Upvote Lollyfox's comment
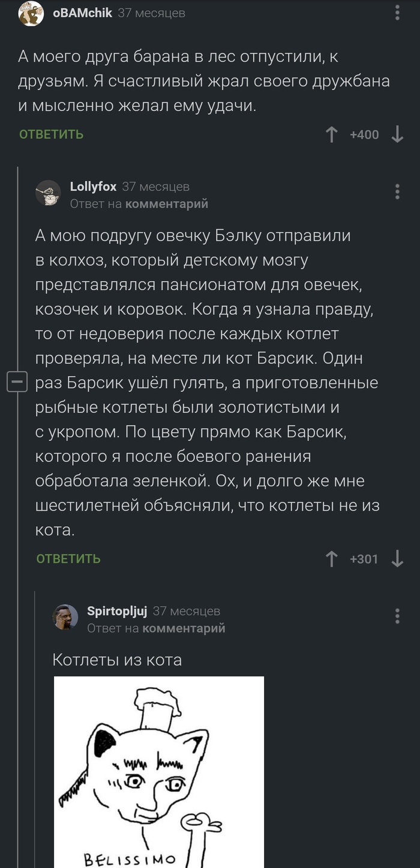This screenshot has height=868, width=420. [331, 559]
